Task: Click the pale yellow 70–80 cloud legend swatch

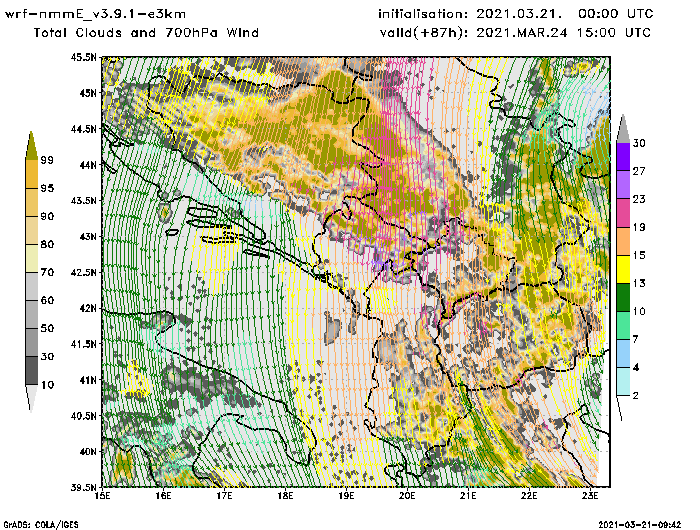Action: coord(32,258)
